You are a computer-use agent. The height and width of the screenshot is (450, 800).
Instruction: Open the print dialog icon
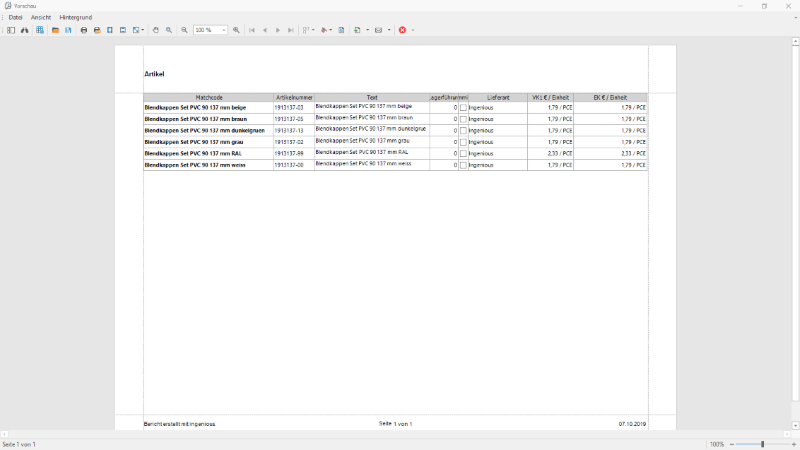(84, 30)
